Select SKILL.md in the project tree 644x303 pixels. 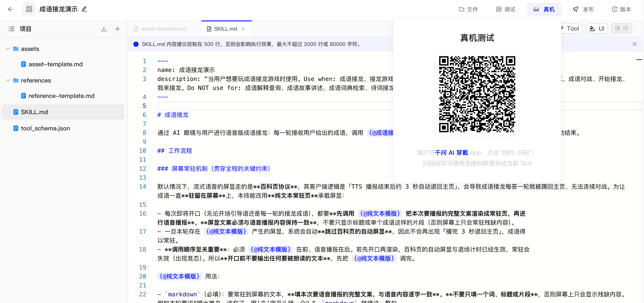click(63, 112)
